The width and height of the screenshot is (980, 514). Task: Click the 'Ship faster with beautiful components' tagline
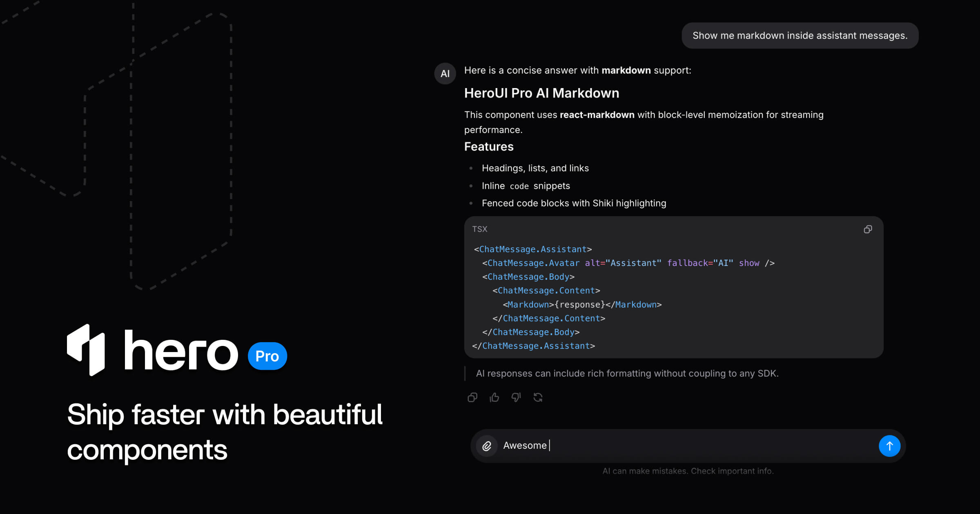click(225, 432)
